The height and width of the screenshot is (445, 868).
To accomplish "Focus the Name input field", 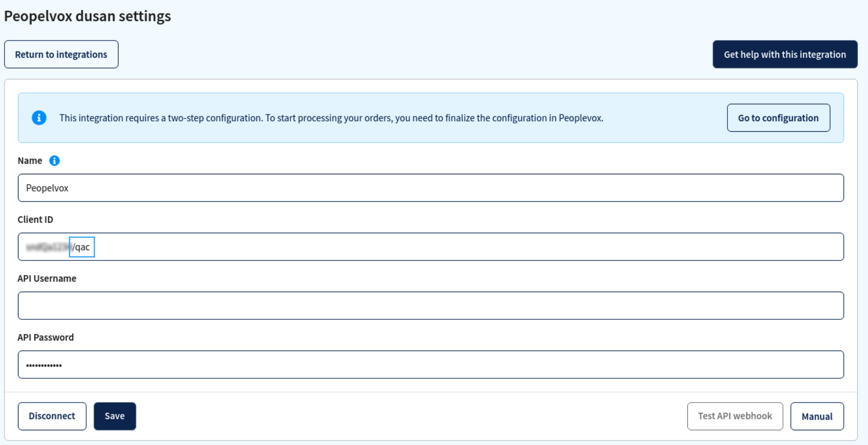I will (431, 188).
